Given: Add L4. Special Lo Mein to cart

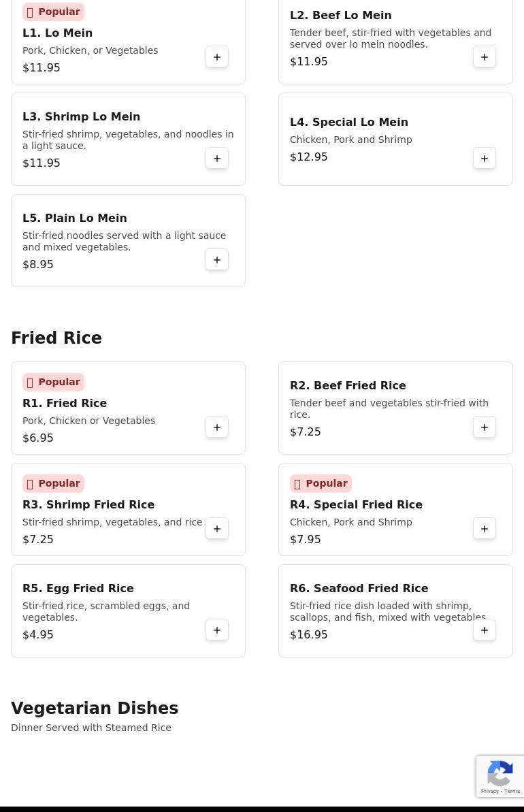Looking at the screenshot, I should point(484,159).
